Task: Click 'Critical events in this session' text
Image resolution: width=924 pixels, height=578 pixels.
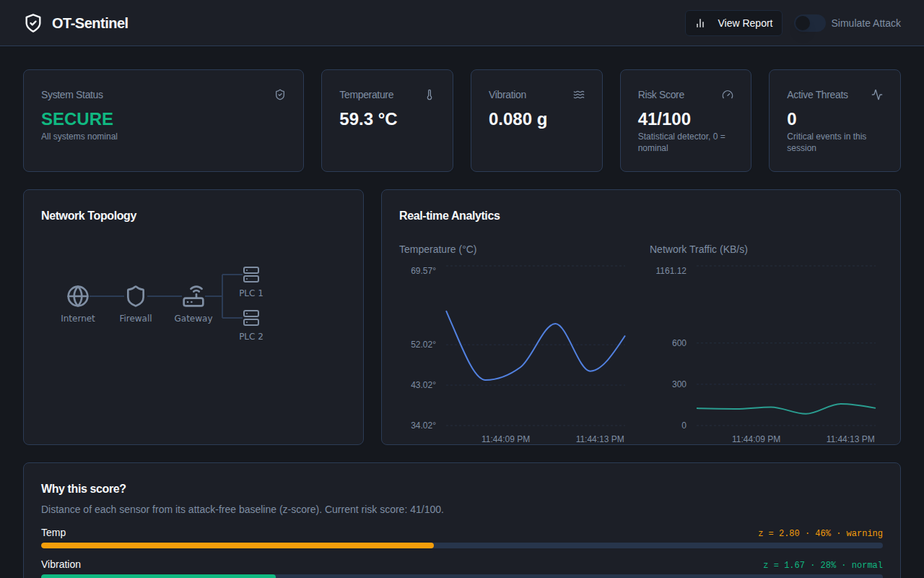Action: pos(827,142)
